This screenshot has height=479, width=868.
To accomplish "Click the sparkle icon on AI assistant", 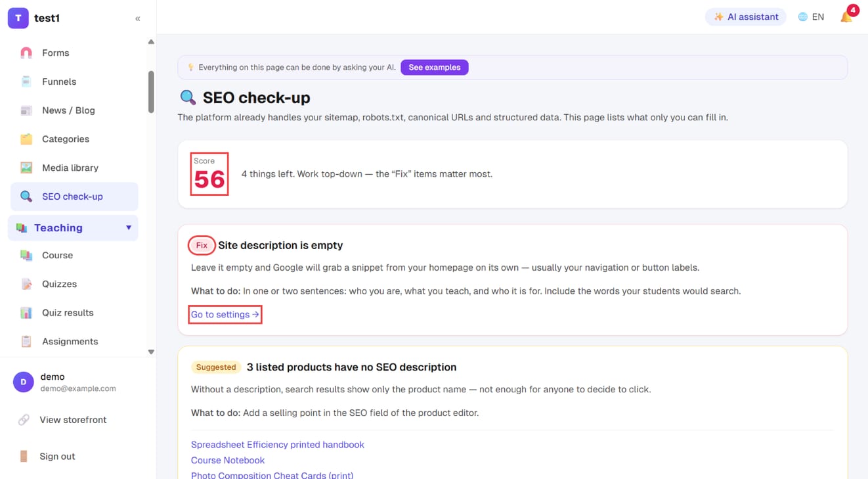I will (719, 17).
